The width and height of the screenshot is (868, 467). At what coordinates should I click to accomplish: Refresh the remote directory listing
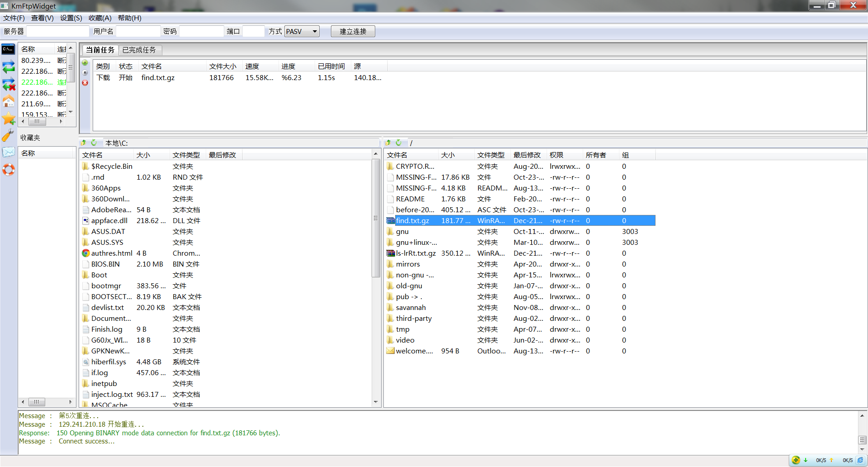click(399, 143)
